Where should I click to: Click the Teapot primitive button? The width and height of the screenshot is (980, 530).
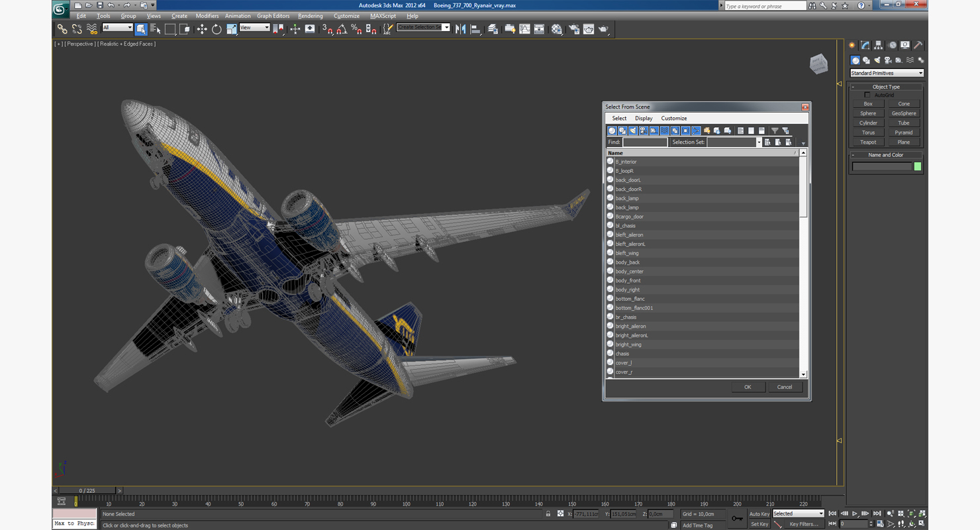click(x=868, y=142)
